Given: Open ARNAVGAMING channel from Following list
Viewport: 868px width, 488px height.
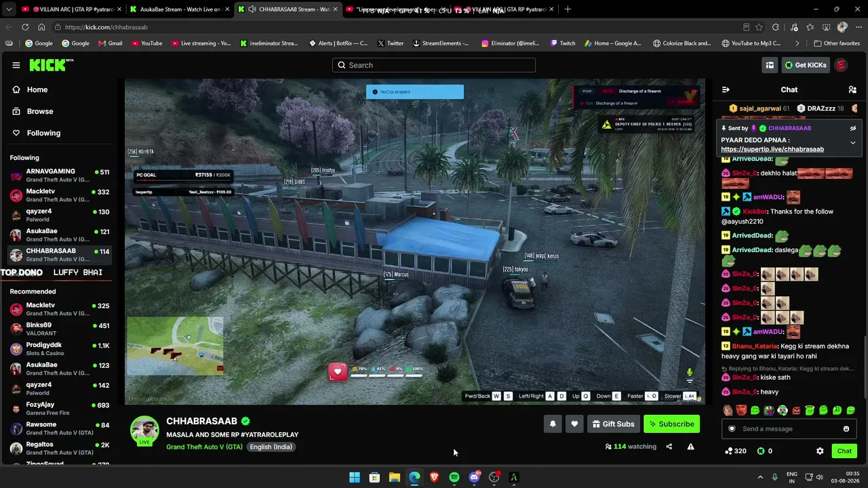Looking at the screenshot, I should click(60, 176).
